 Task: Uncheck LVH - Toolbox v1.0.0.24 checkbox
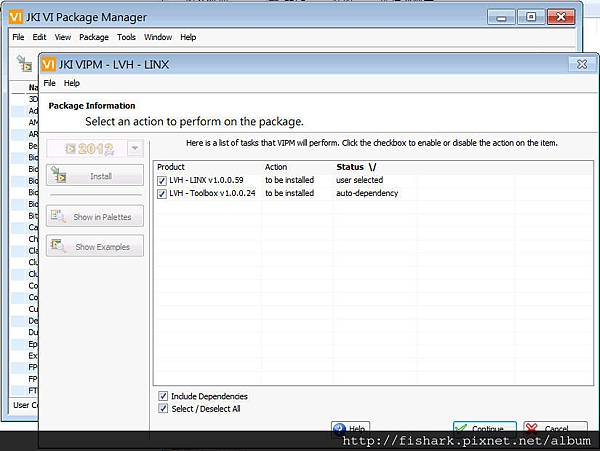[x=162, y=194]
